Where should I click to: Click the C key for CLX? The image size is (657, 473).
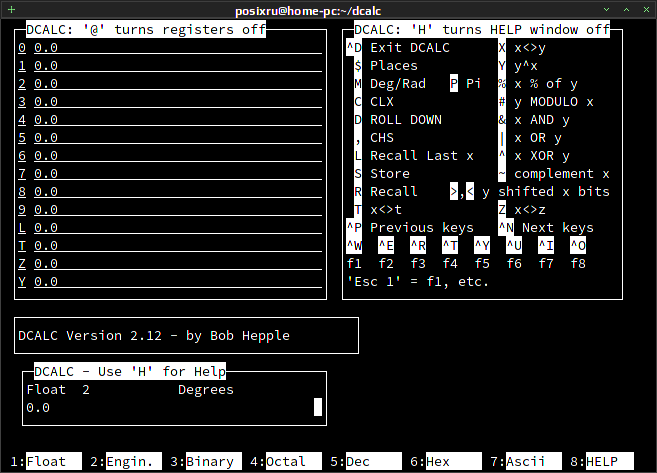click(358, 102)
